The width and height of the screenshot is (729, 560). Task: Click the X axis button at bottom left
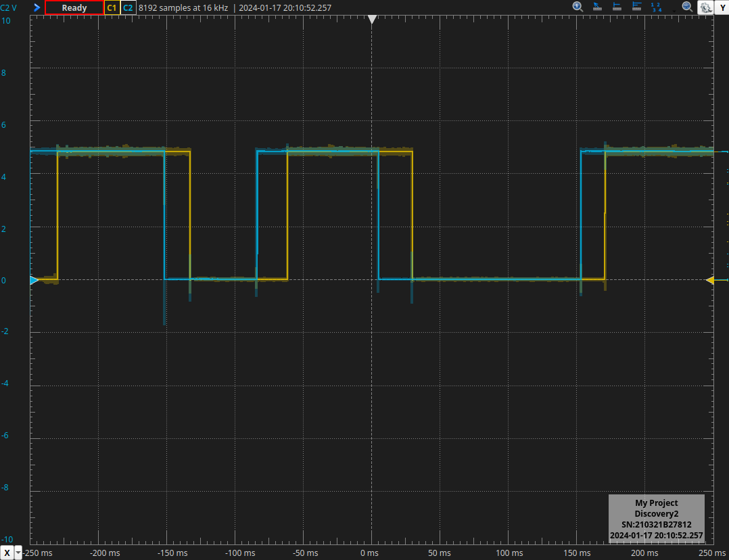[6, 553]
